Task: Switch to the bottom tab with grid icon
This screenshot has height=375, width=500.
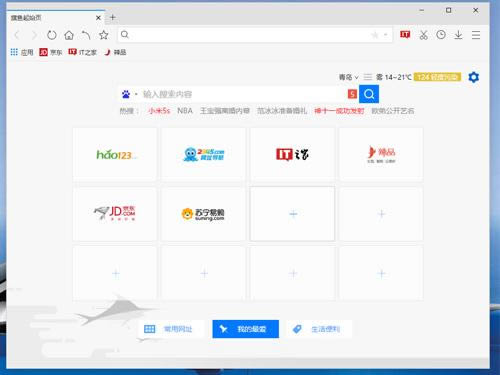Action: [170, 329]
